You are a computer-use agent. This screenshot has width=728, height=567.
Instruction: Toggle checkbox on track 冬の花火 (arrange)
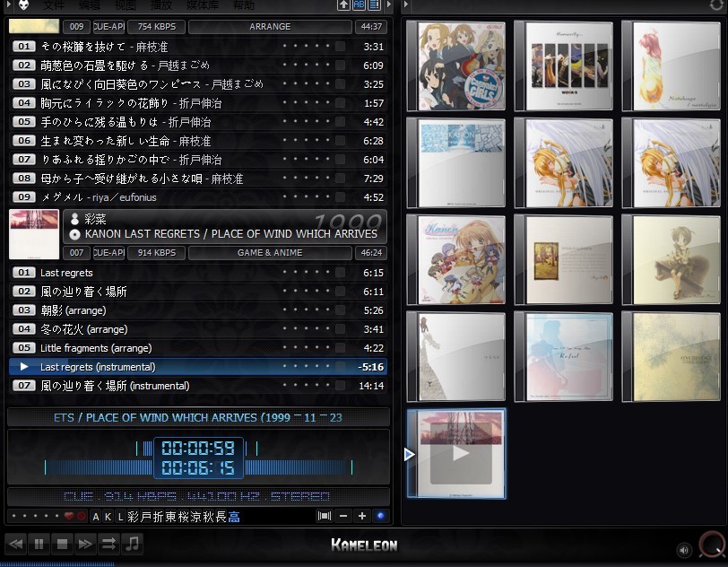coord(340,329)
